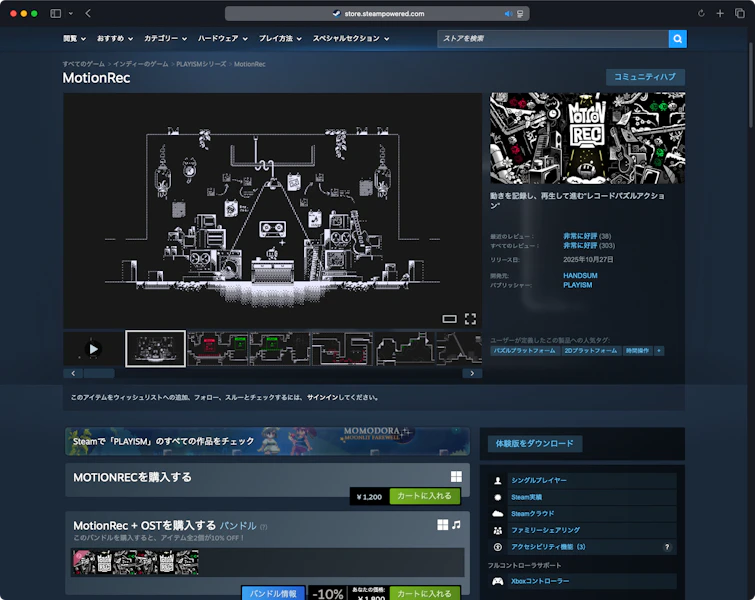Click the パズルプラットフォーム tag
Image resolution: width=755 pixels, height=600 pixels.
524,351
